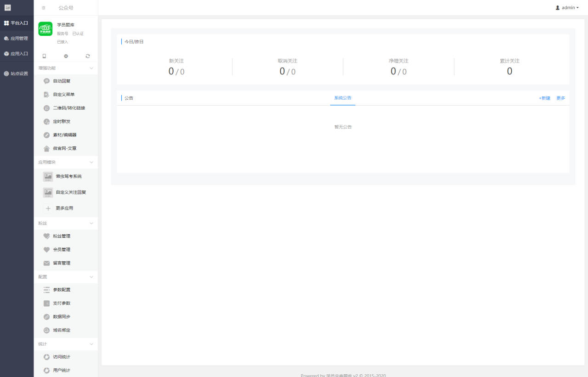
Task: Collapse the 配置 section
Action: point(91,277)
